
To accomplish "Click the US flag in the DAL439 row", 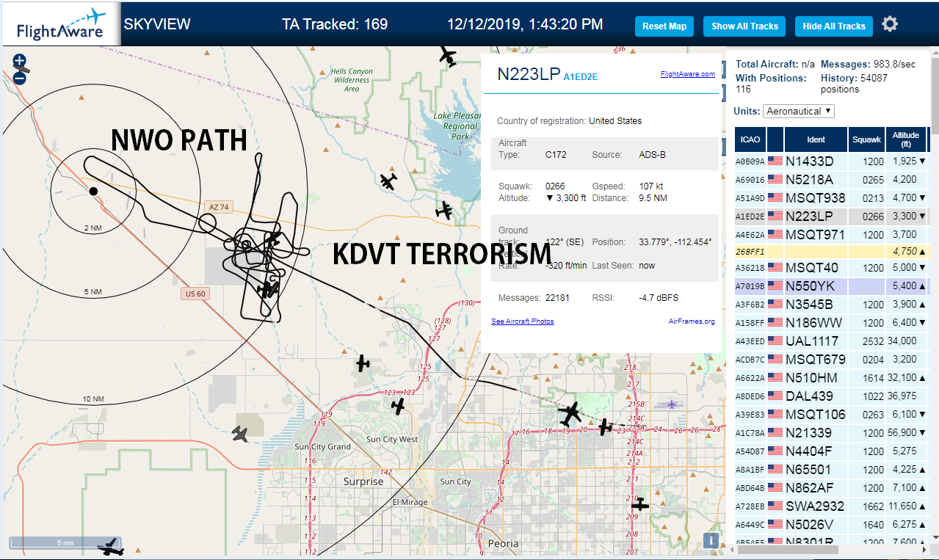I will click(775, 396).
